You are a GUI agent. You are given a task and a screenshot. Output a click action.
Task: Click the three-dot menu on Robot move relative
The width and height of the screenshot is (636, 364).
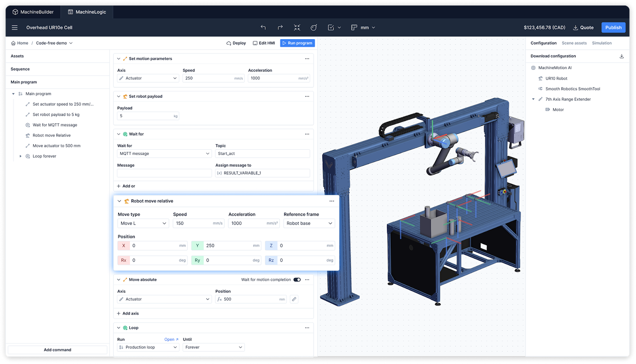pos(332,201)
